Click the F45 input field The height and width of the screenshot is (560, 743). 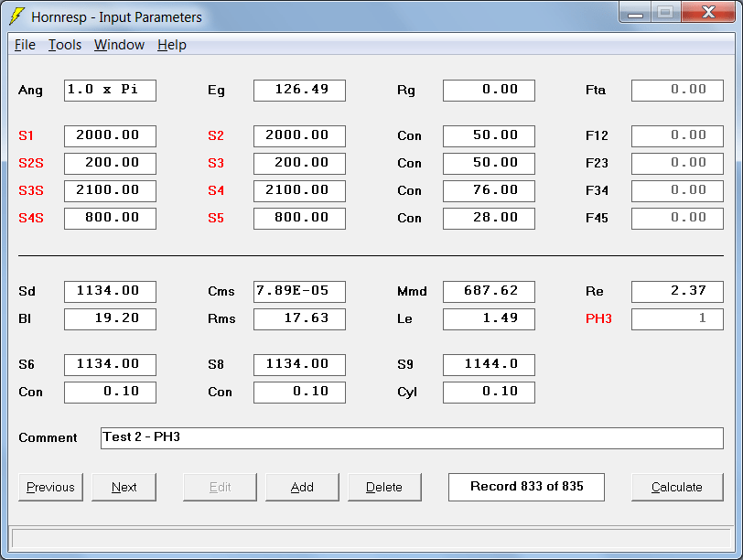click(678, 219)
